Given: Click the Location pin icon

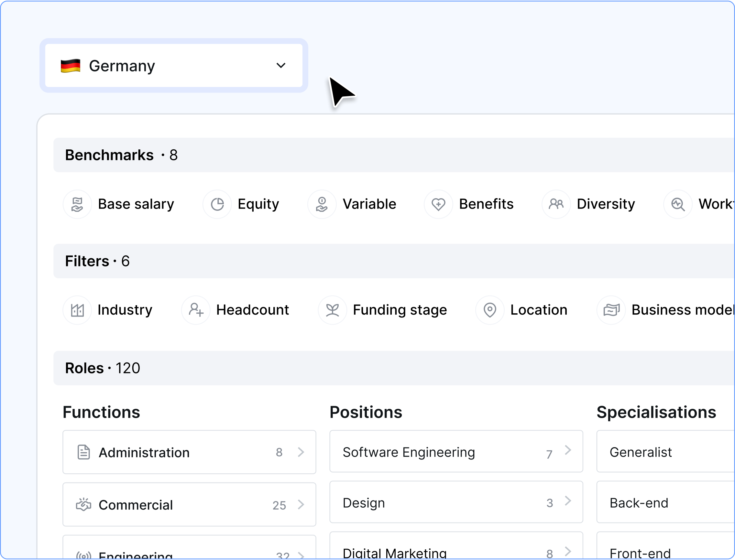Looking at the screenshot, I should point(489,310).
